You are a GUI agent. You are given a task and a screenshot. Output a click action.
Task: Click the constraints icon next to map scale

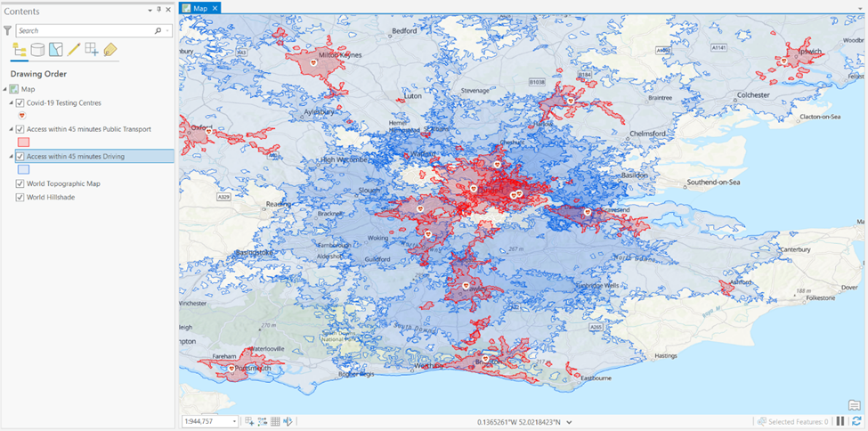pyautogui.click(x=249, y=421)
